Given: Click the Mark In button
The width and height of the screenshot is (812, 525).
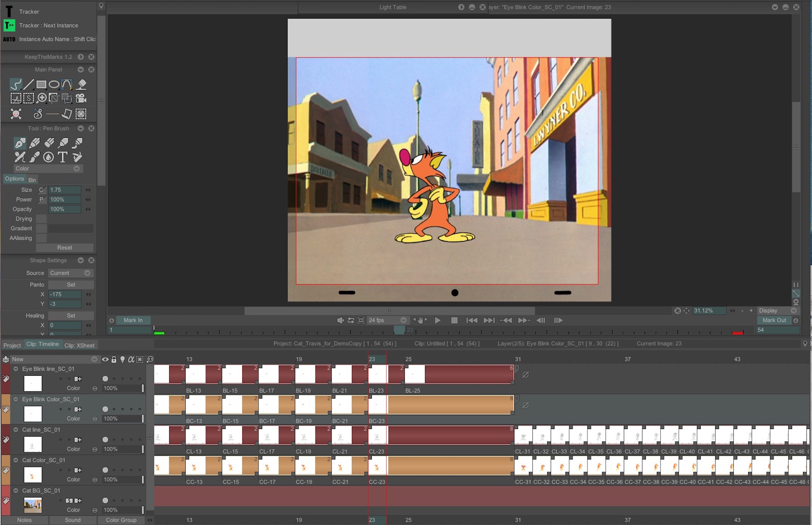Looking at the screenshot, I should pyautogui.click(x=133, y=320).
